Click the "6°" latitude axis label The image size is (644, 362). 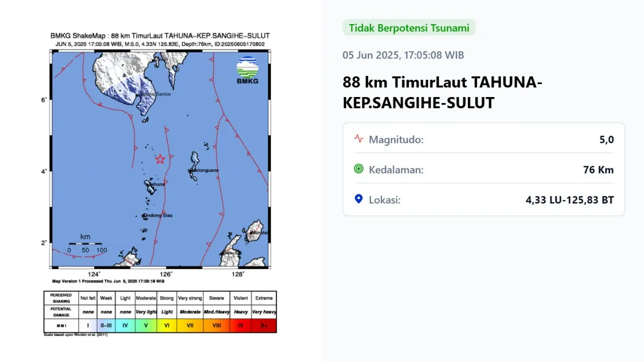click(x=45, y=100)
